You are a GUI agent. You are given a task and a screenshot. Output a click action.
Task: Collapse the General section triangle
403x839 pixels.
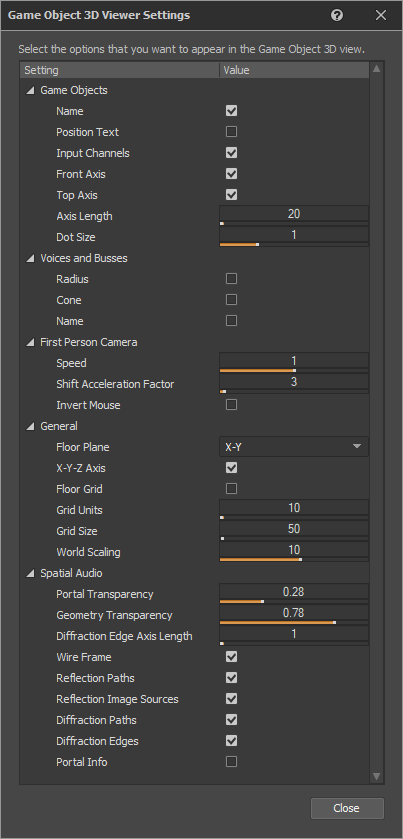(x=31, y=426)
